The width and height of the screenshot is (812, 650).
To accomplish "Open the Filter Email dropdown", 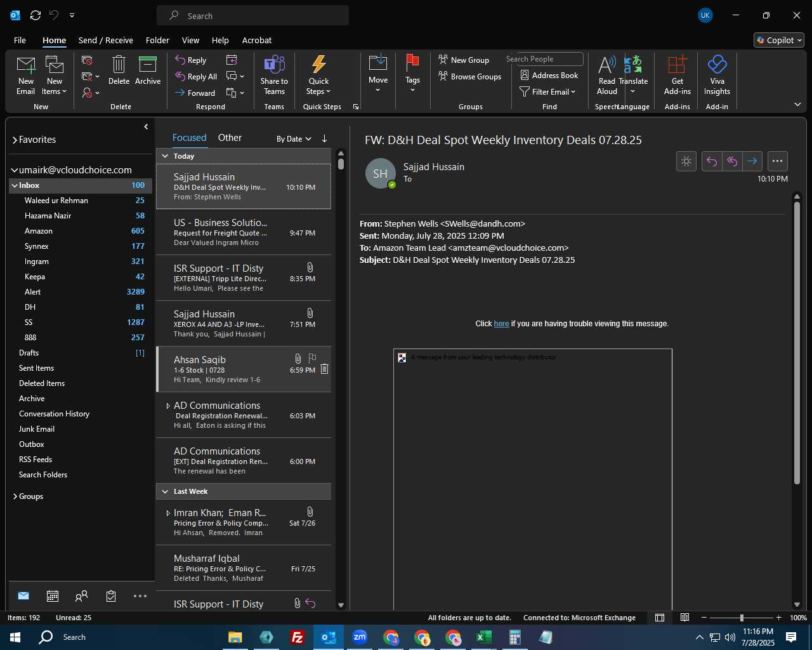I will click(547, 92).
